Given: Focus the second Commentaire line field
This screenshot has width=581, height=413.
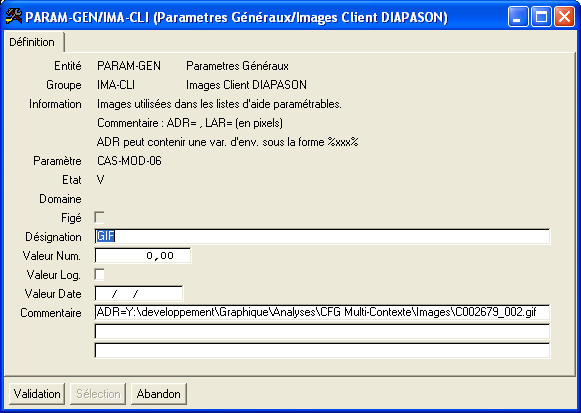Looking at the screenshot, I should click(322, 331).
